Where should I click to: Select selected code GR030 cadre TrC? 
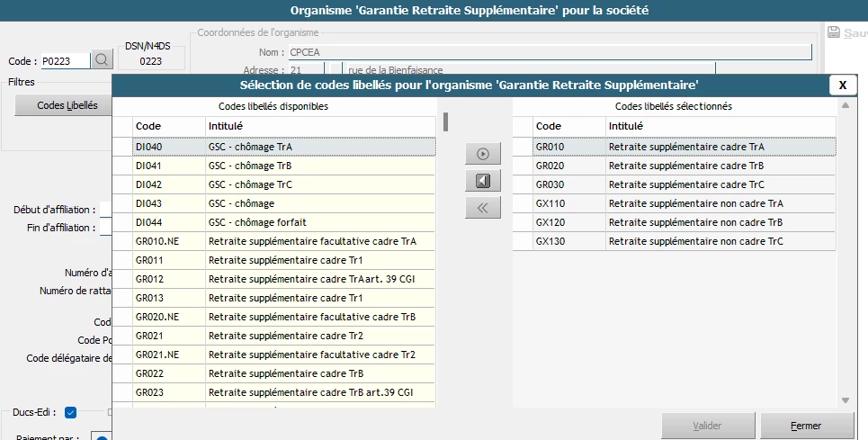coord(685,184)
